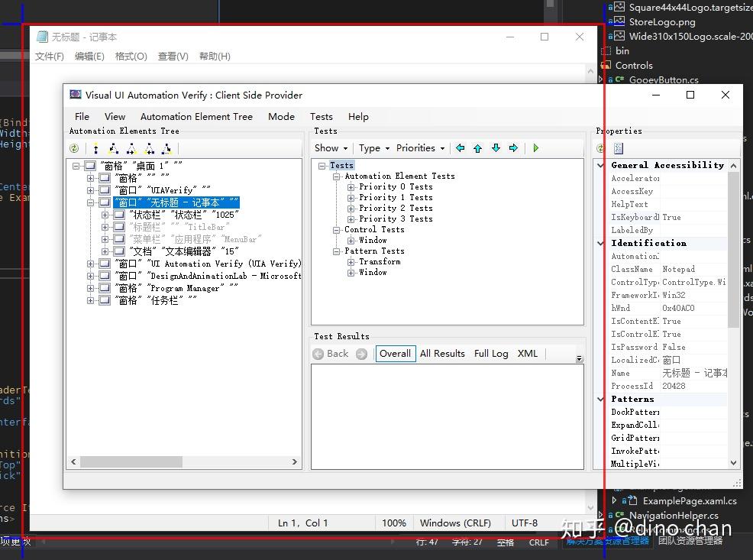Click the blue up arrow in Tests toolbar
753x560 pixels.
pyautogui.click(x=477, y=148)
